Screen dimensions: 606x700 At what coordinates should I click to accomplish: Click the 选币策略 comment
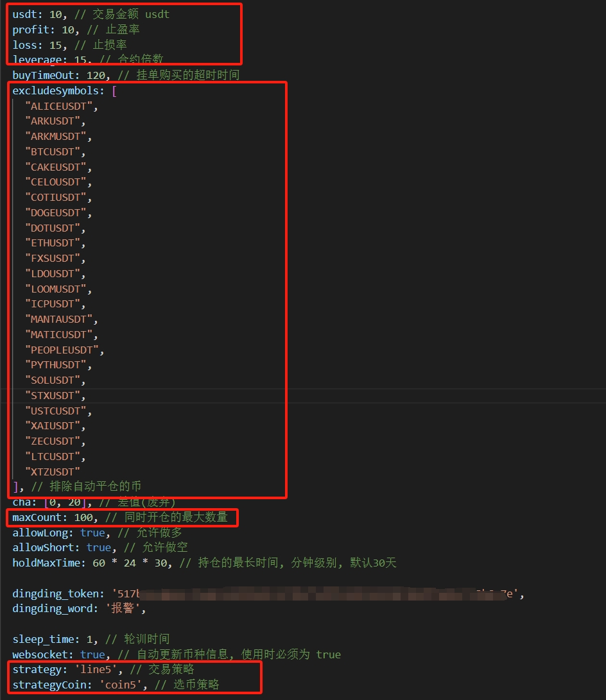click(x=187, y=685)
